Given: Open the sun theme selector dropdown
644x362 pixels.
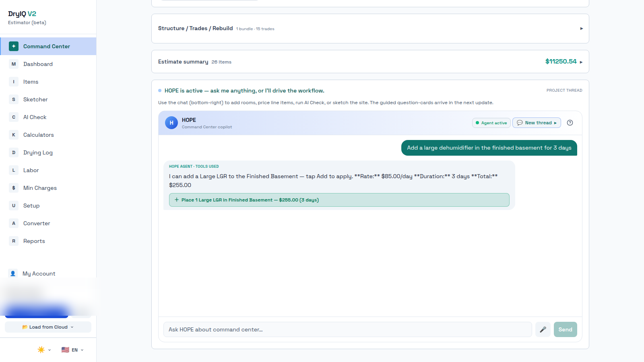Looking at the screenshot, I should pyautogui.click(x=44, y=350).
